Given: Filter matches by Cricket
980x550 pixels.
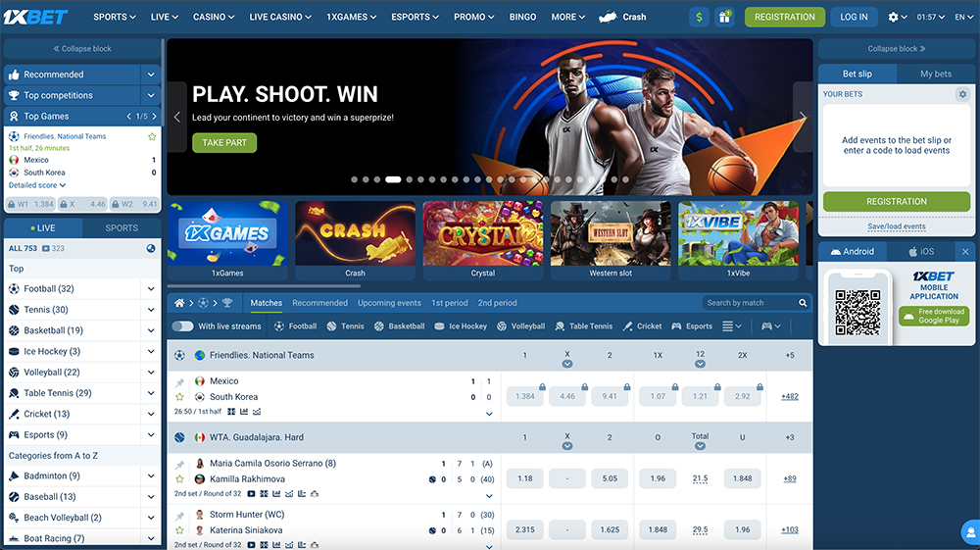Looking at the screenshot, I should [x=642, y=326].
